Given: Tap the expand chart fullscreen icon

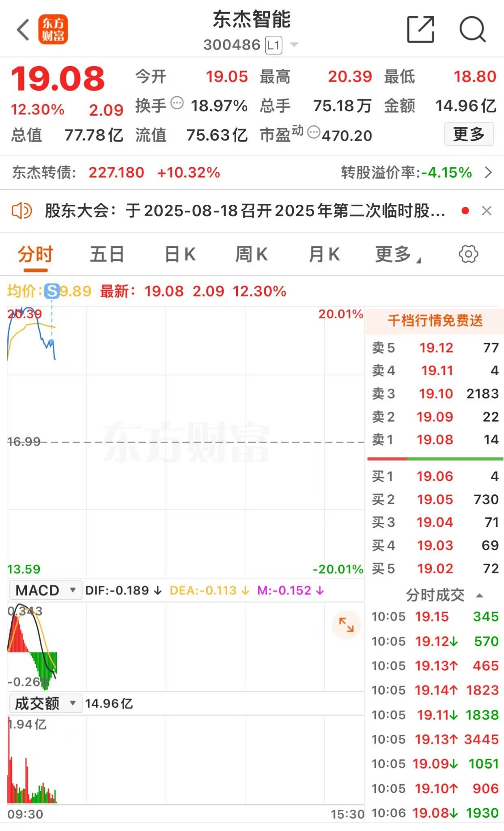Looking at the screenshot, I should tap(346, 625).
